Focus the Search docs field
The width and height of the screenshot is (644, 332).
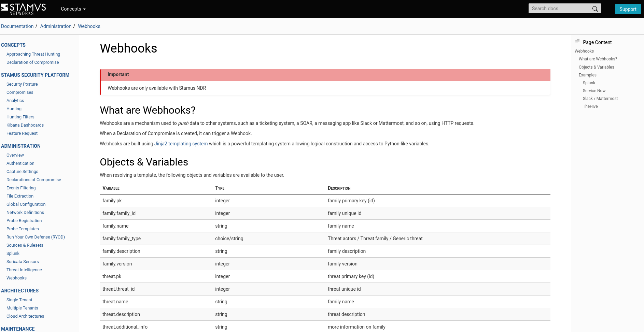click(564, 9)
